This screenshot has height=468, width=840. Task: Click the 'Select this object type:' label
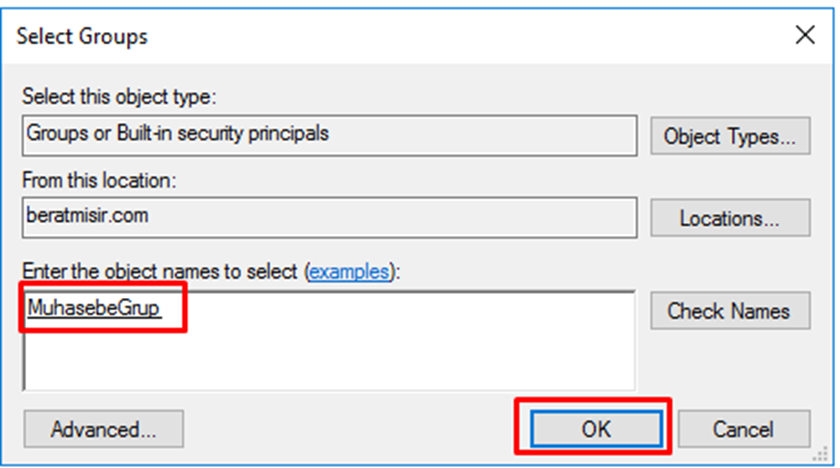[119, 98]
